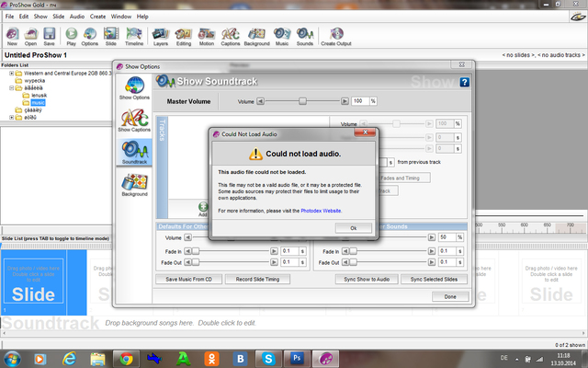Screen dimensions: 588x368
Task: Click left Fade In 0.1 value field
Action: click(x=289, y=251)
